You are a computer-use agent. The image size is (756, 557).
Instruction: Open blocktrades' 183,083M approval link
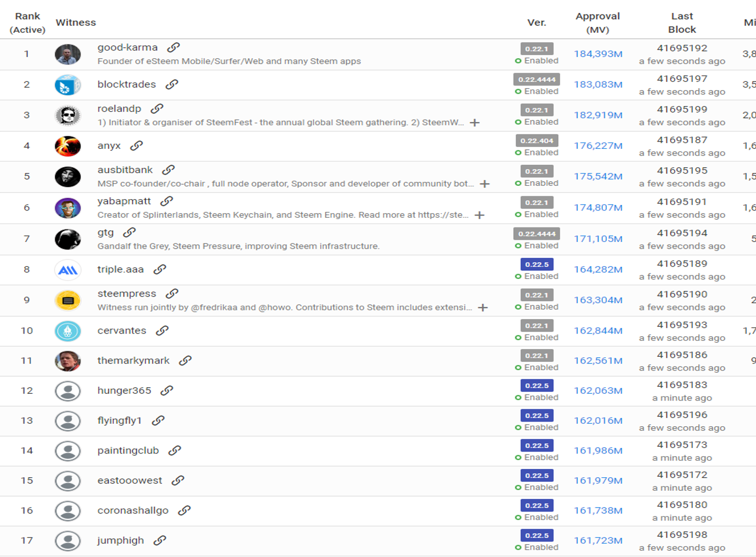(x=598, y=84)
